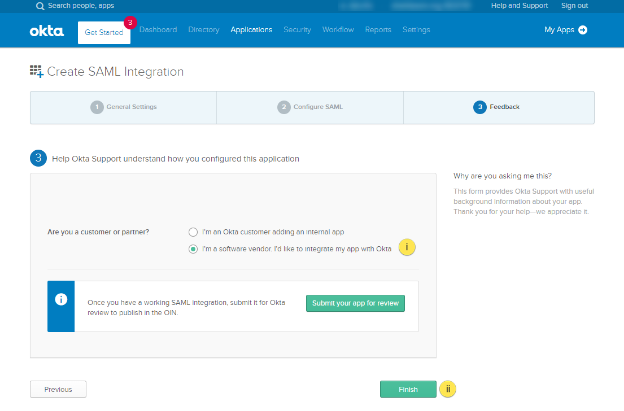Click the Get Started notification badge
This screenshot has height=411, width=624.
click(130, 23)
